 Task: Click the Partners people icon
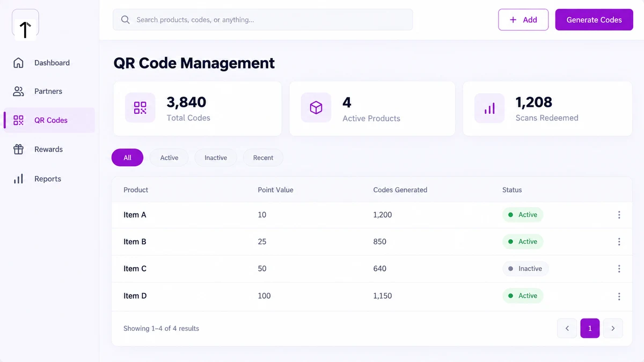coord(18,91)
